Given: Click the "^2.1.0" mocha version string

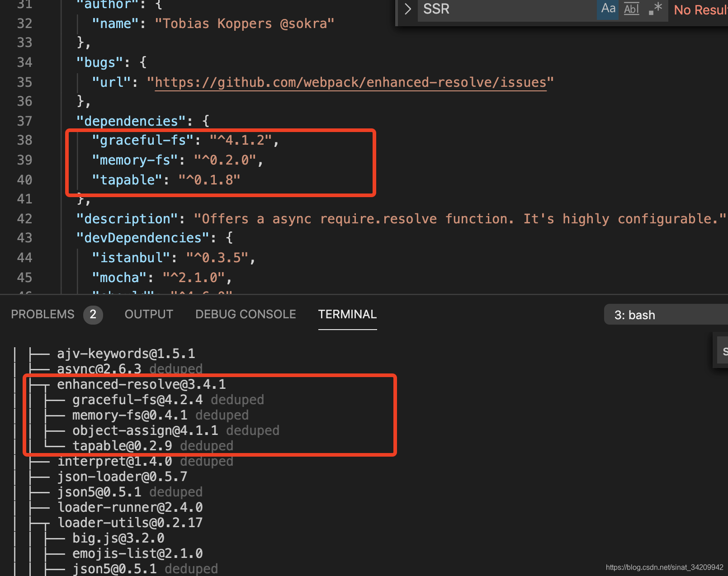Looking at the screenshot, I should tap(194, 278).
